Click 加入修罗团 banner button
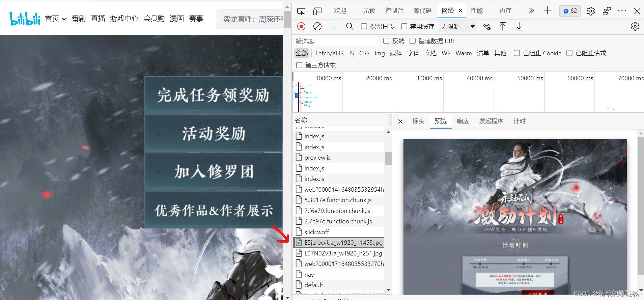 (213, 172)
